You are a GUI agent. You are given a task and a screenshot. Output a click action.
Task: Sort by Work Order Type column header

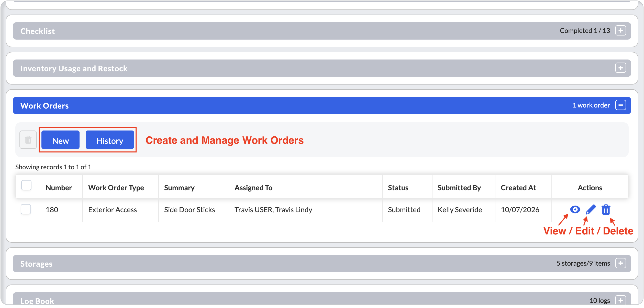click(116, 188)
